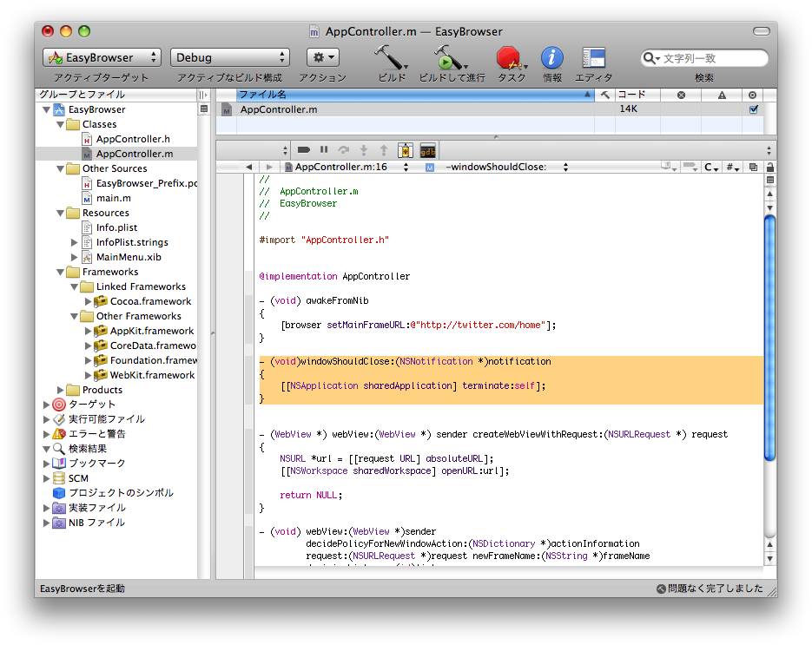812x645 pixels.
Task: Click the step out up-arrow icon
Action: (384, 150)
